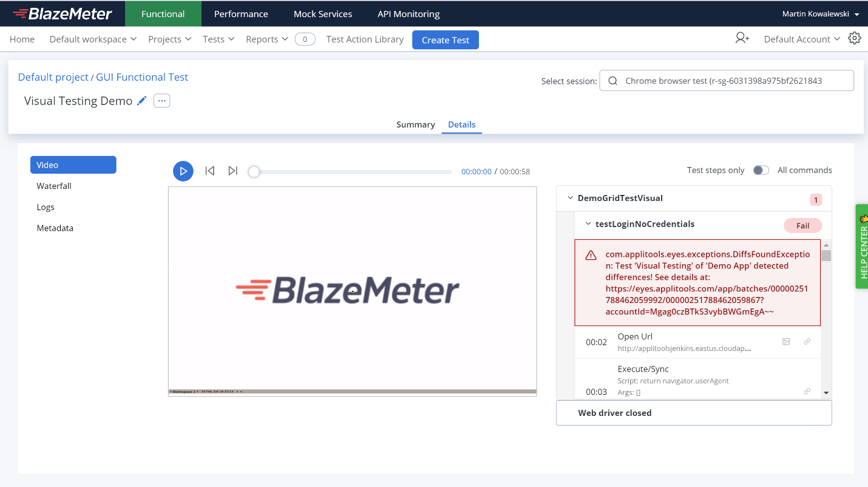View screenshot icon for Open Url step
Viewport: 868px width, 487px height.
pos(786,342)
